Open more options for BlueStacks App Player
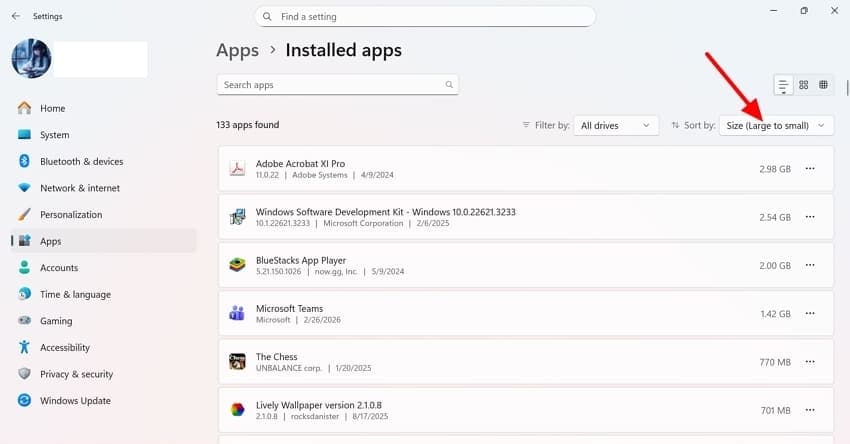 tap(810, 265)
